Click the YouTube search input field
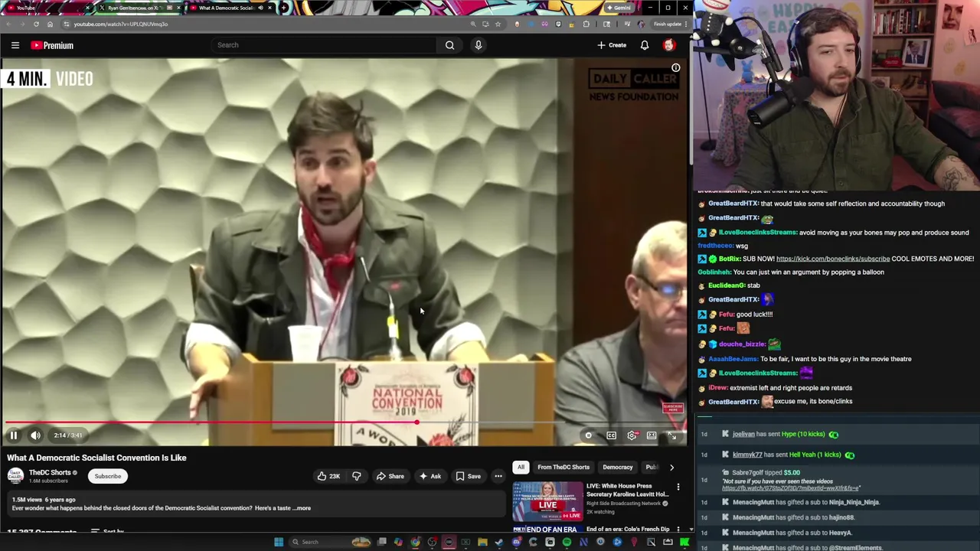 (x=325, y=45)
